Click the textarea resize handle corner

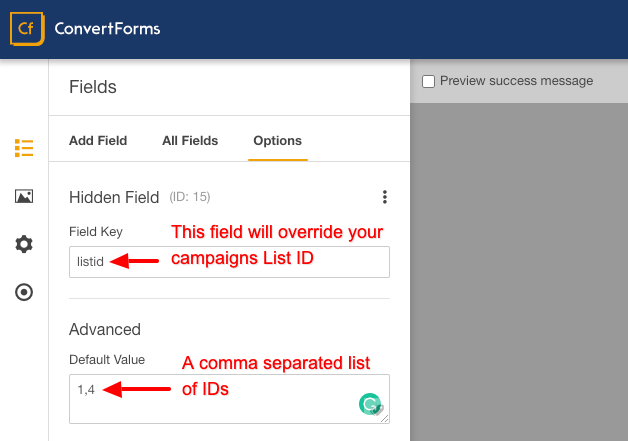point(384,419)
